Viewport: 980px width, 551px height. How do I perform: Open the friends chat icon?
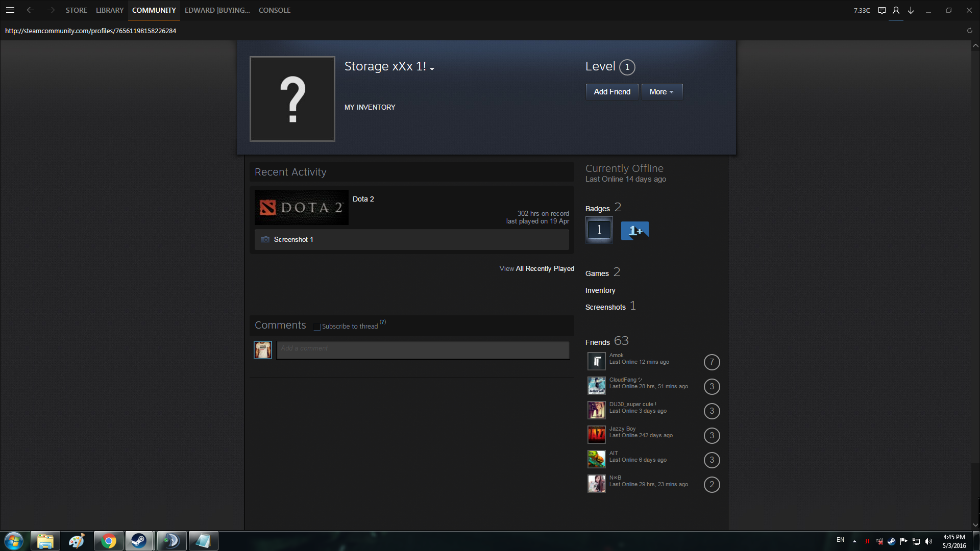pos(881,10)
